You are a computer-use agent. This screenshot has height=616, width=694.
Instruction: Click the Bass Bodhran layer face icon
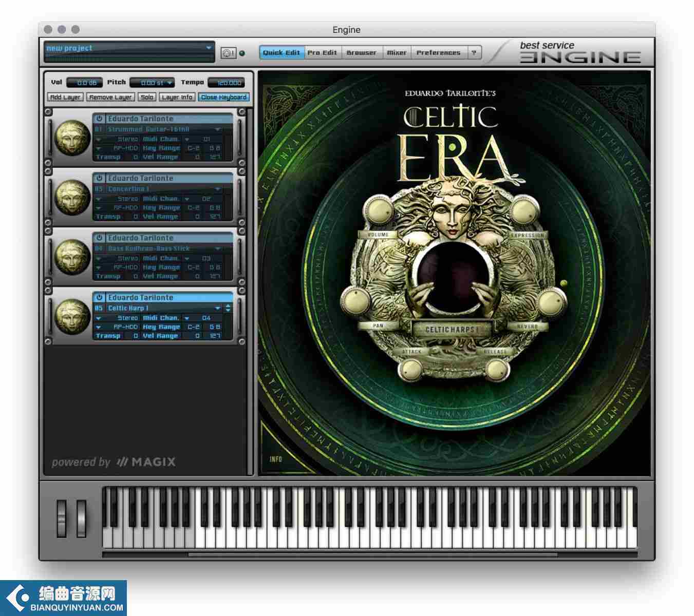(72, 257)
